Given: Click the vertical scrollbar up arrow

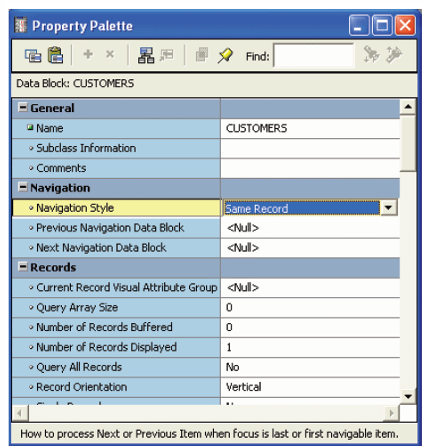Looking at the screenshot, I should [408, 107].
